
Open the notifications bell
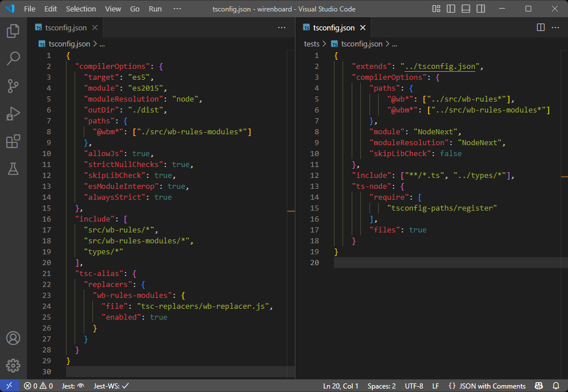coord(555,386)
